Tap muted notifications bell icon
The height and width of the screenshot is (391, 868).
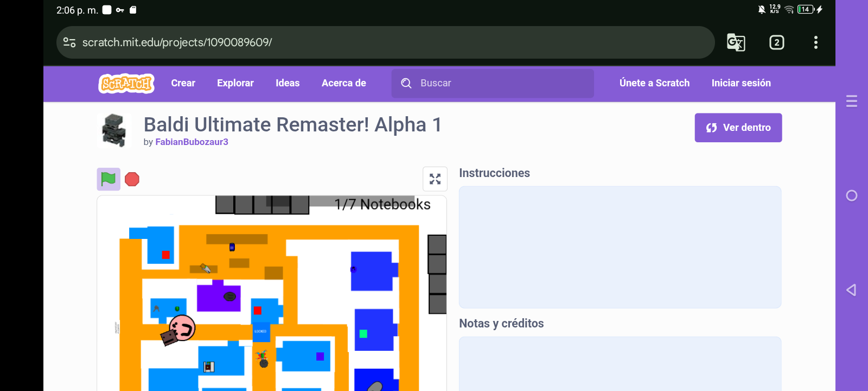pyautogui.click(x=762, y=9)
